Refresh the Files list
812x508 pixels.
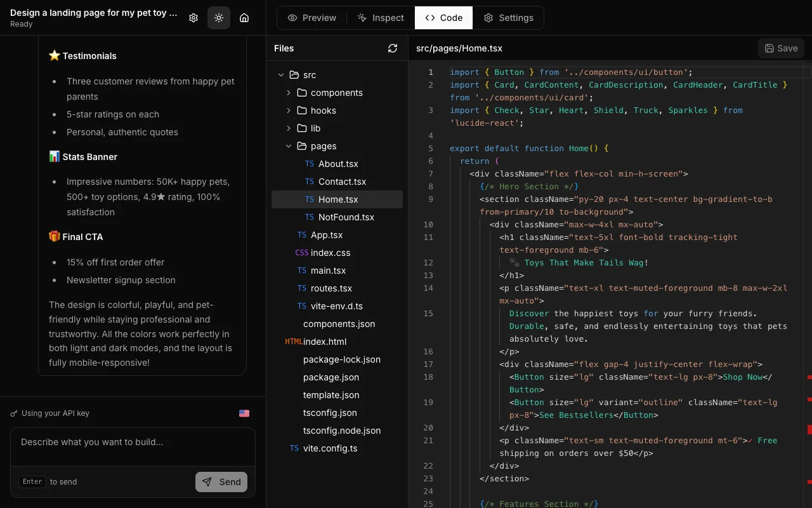click(393, 48)
